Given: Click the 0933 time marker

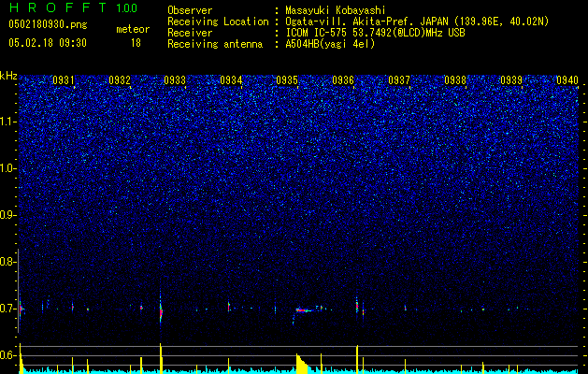Looking at the screenshot, I should (175, 80).
